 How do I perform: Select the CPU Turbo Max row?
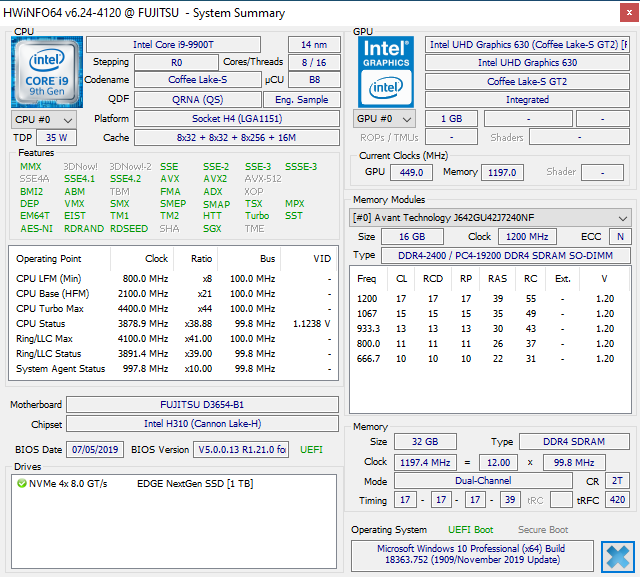(173, 309)
